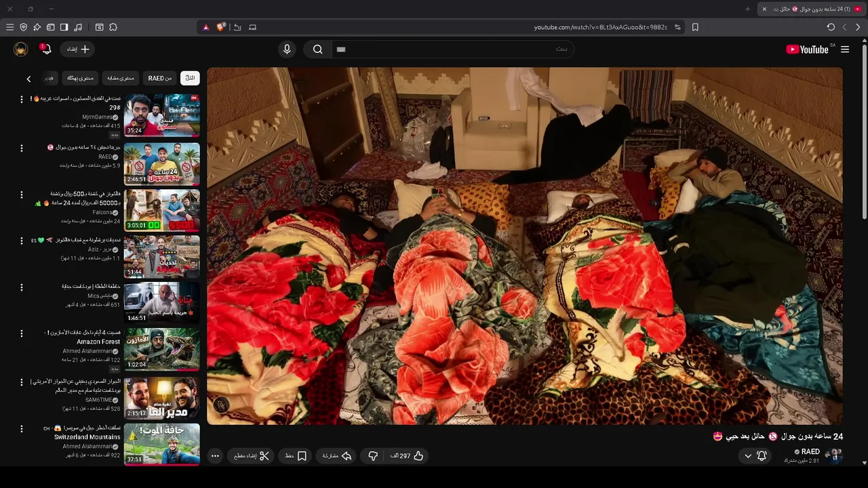Screen dimensions: 868x488
Task: Reload the page
Action: [x=831, y=27]
